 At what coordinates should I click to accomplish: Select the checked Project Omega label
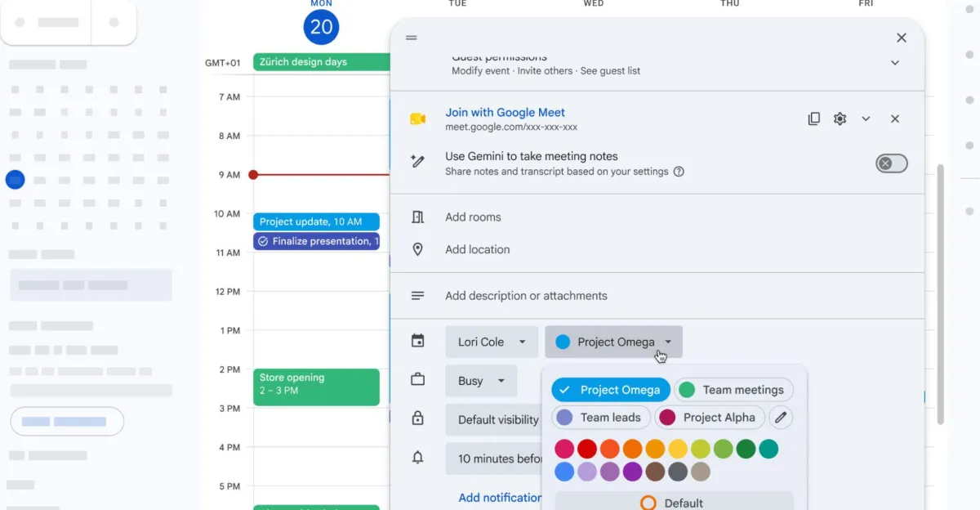click(x=611, y=390)
